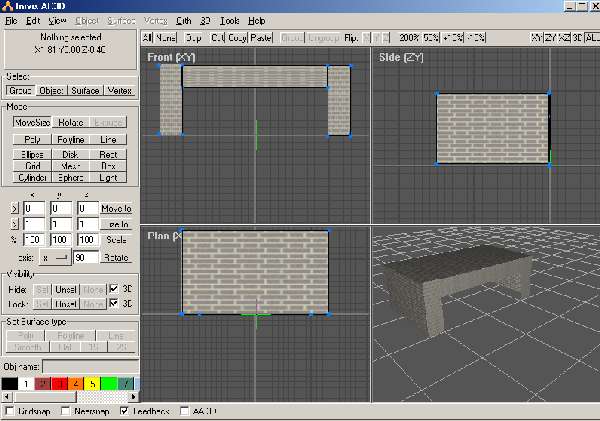The height and width of the screenshot is (421, 600).
Task: Open the Orth menu
Action: [183, 20]
